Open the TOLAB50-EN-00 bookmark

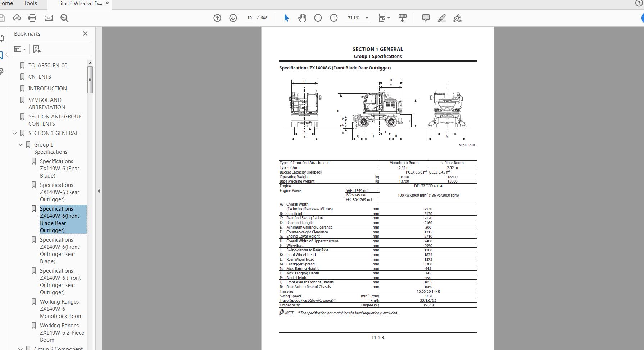[48, 66]
